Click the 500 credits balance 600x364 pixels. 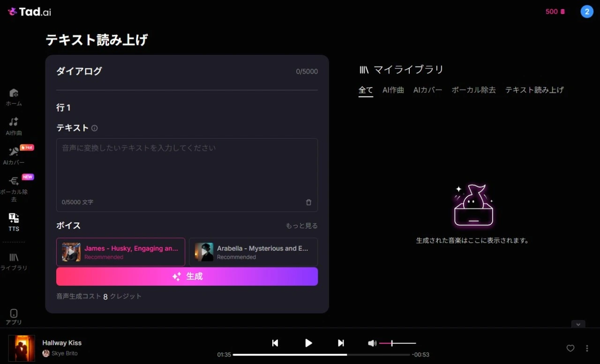pos(555,12)
